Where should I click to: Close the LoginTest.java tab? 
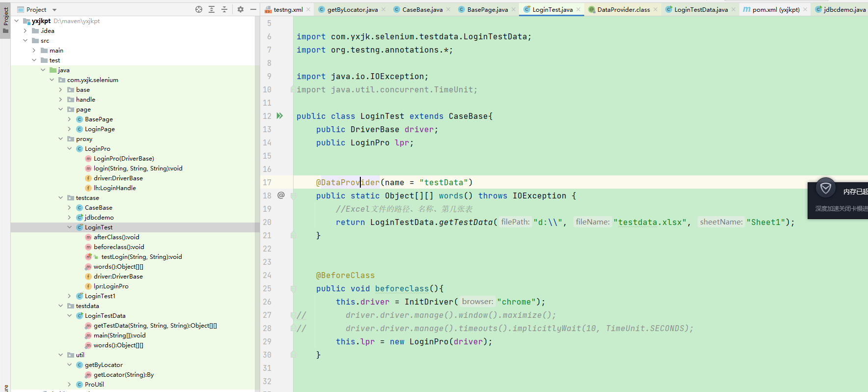coord(578,9)
